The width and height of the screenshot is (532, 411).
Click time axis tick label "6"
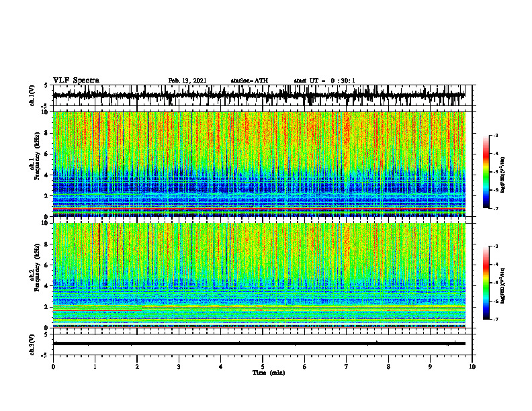coord(305,367)
